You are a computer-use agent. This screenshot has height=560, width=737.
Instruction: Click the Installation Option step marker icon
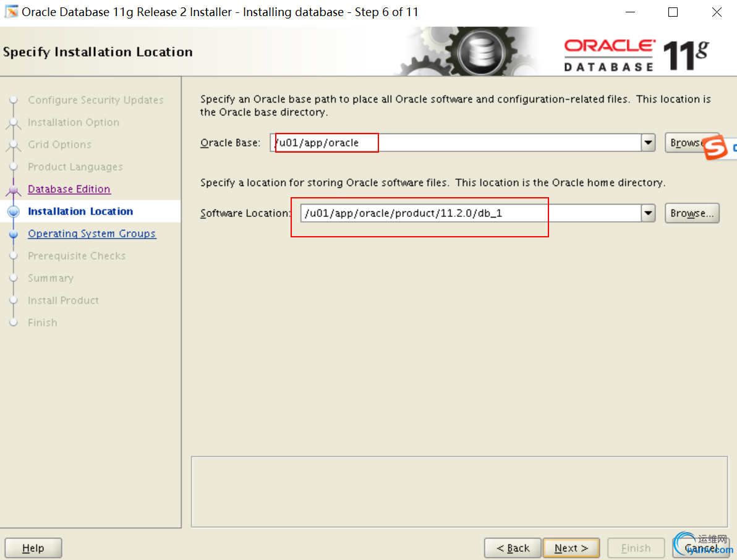(14, 123)
